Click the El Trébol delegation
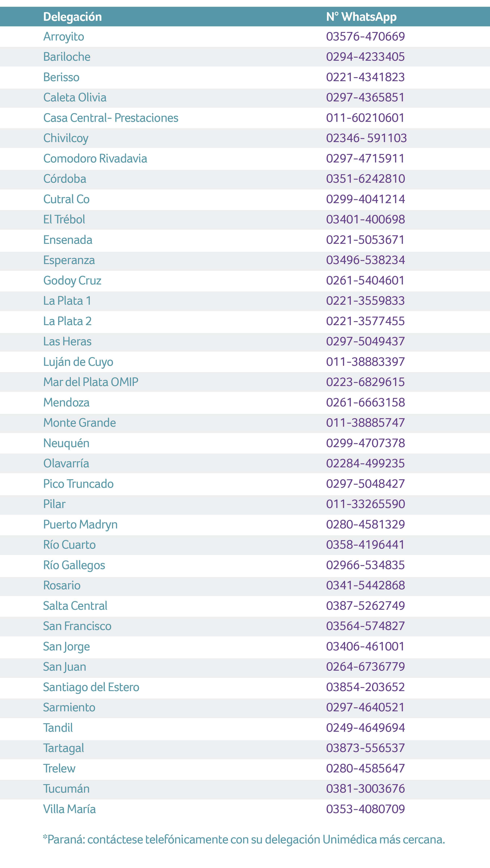490x868 pixels. [x=64, y=219]
